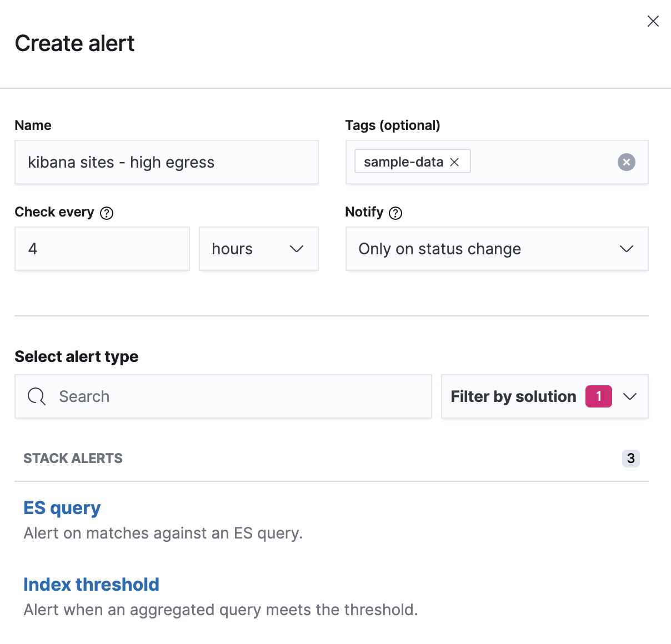Click inside the Tags input area
671x644 pixels.
[x=544, y=162]
